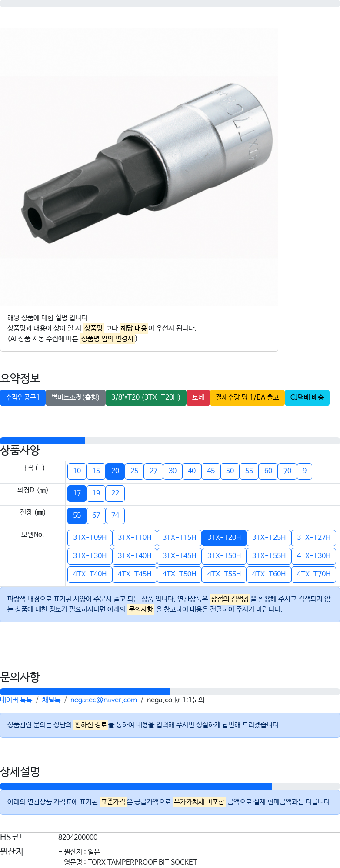Select model 4TX-T70H
The image size is (340, 868).
click(x=313, y=574)
